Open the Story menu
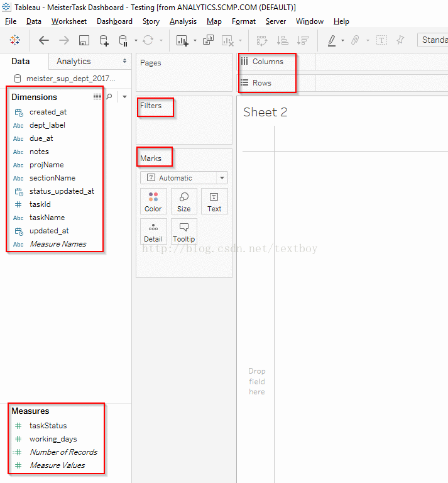The height and width of the screenshot is (483, 448). pyautogui.click(x=151, y=21)
